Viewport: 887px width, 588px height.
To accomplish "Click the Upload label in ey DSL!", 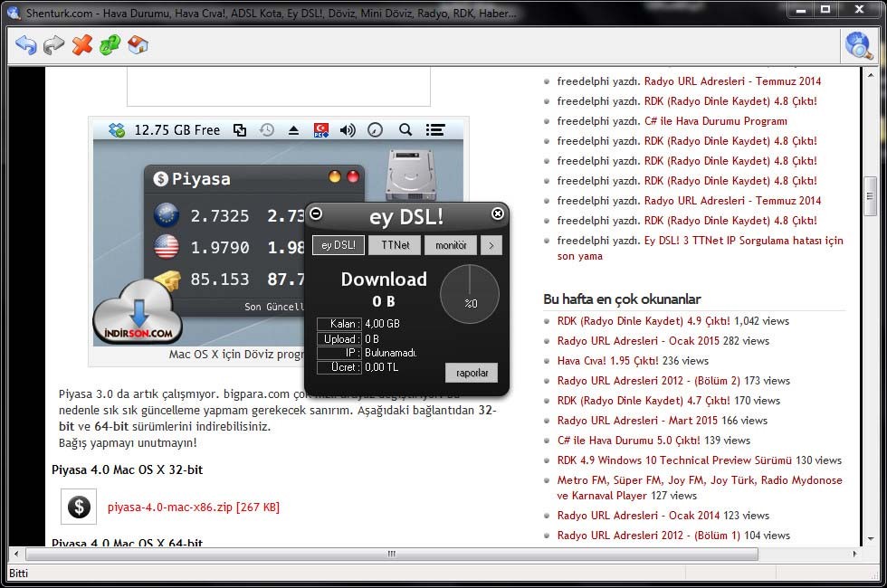I will coord(339,338).
